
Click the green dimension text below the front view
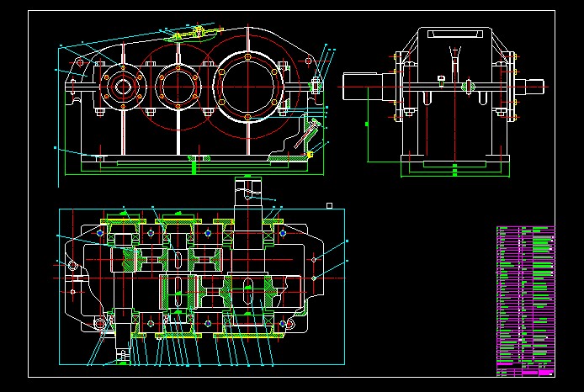tap(194, 168)
